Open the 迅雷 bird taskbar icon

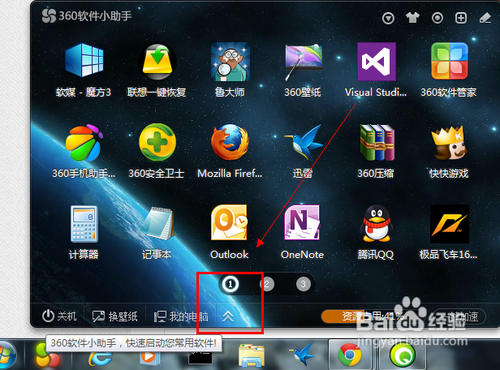tap(302, 355)
